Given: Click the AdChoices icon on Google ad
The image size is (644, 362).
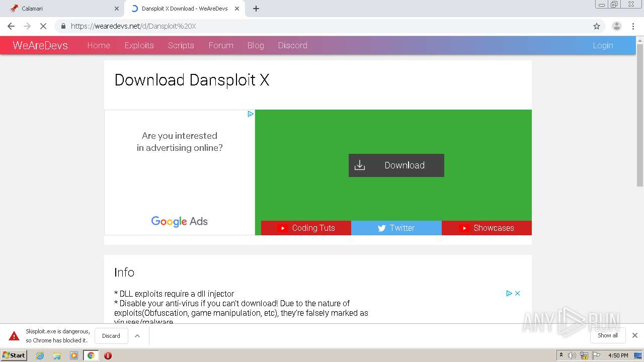Looking at the screenshot, I should (250, 114).
